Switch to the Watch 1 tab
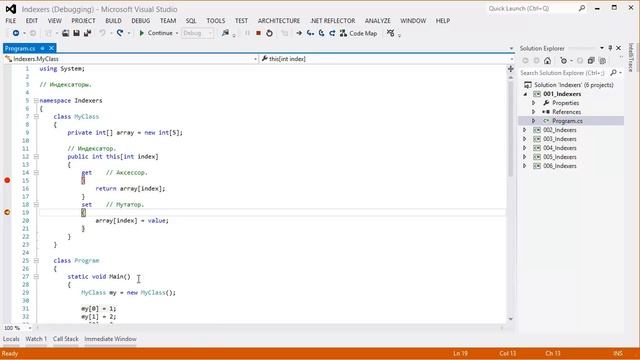 tap(36, 339)
